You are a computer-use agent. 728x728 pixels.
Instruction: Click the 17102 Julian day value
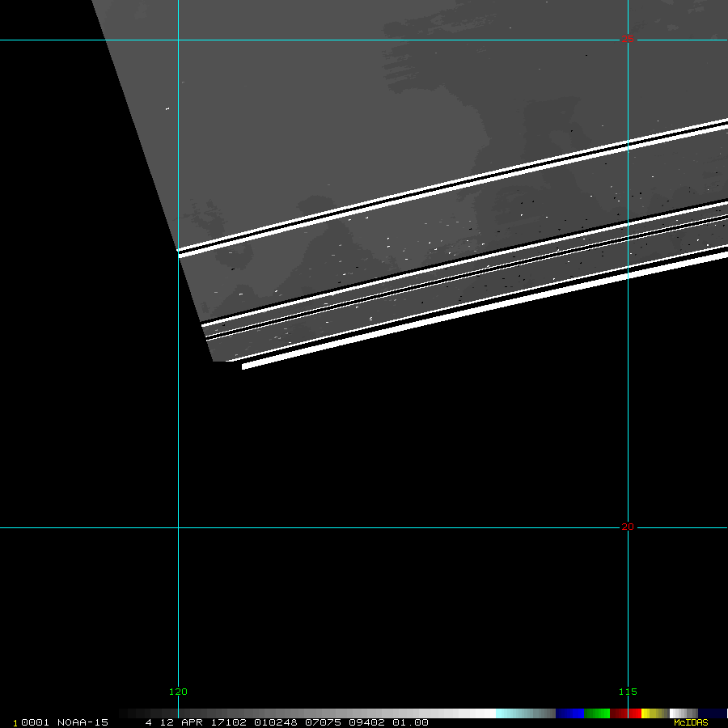pos(229,722)
